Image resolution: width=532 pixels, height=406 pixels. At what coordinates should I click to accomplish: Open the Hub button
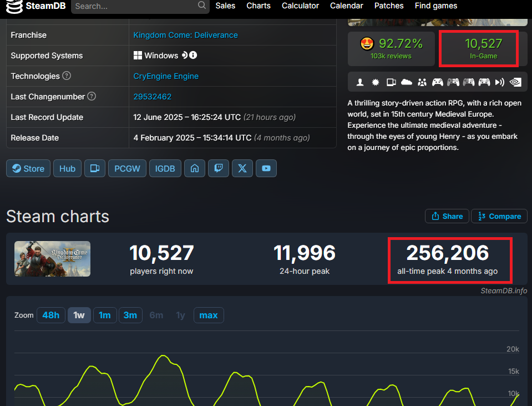[x=67, y=168]
